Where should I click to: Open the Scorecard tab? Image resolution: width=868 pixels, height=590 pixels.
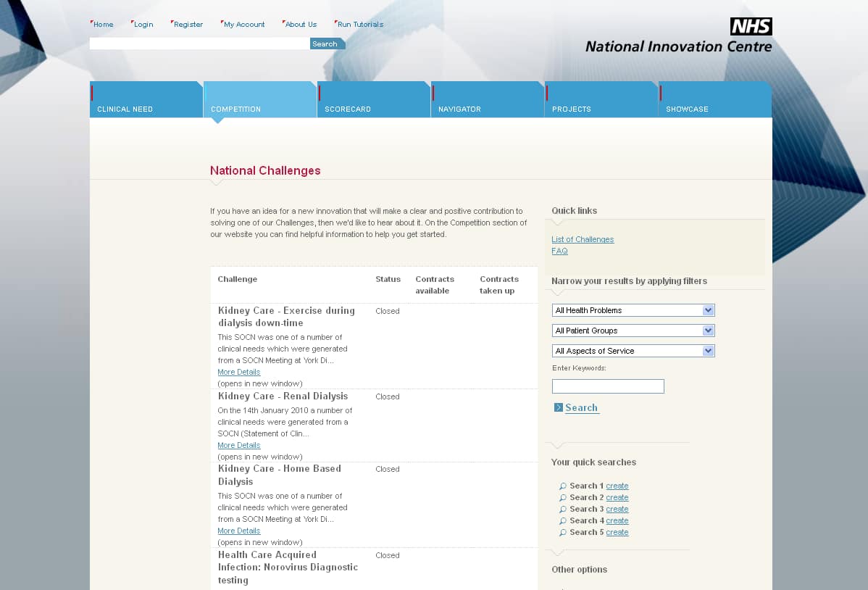(373, 100)
